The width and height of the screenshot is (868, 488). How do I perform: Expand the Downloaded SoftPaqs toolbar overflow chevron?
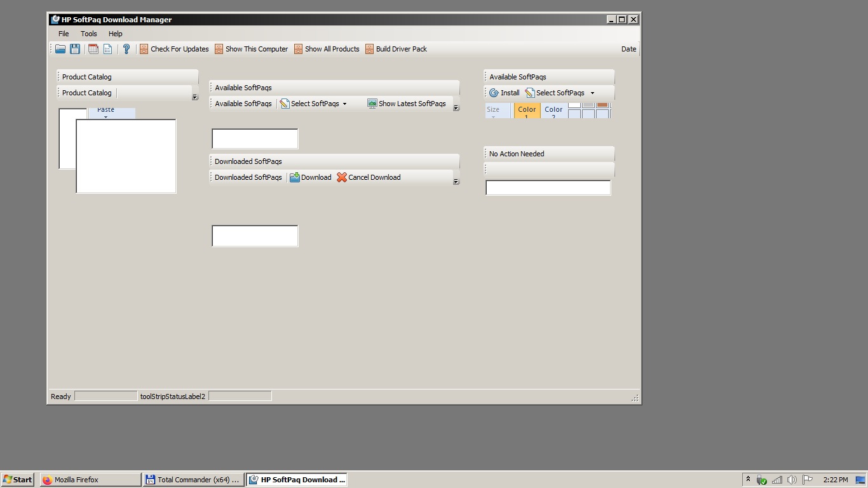click(x=456, y=181)
